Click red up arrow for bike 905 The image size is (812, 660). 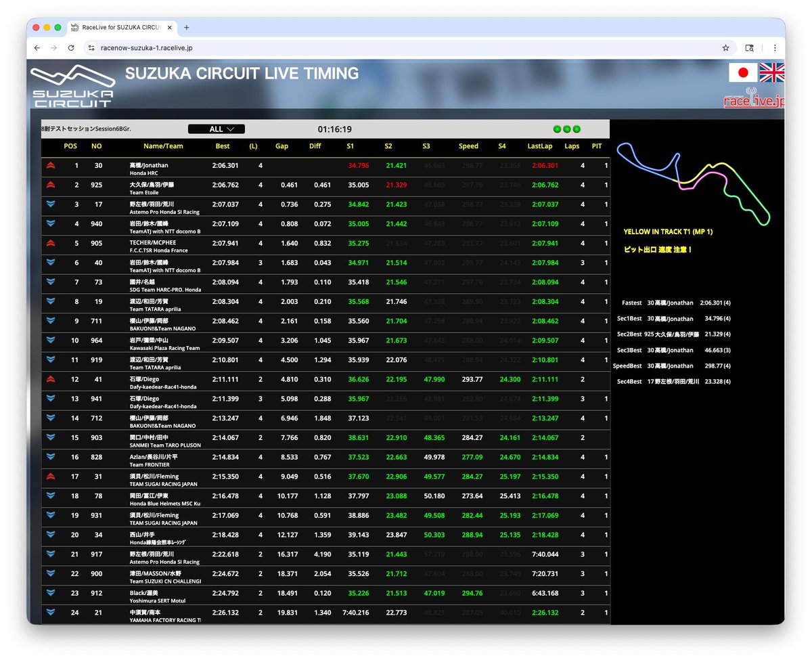pos(51,243)
